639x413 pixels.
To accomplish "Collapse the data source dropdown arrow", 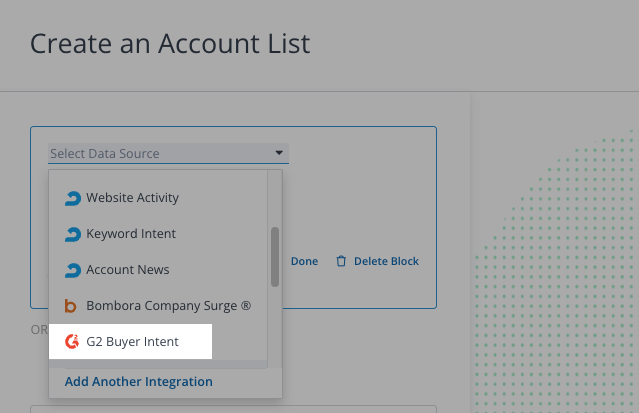I will (x=279, y=154).
